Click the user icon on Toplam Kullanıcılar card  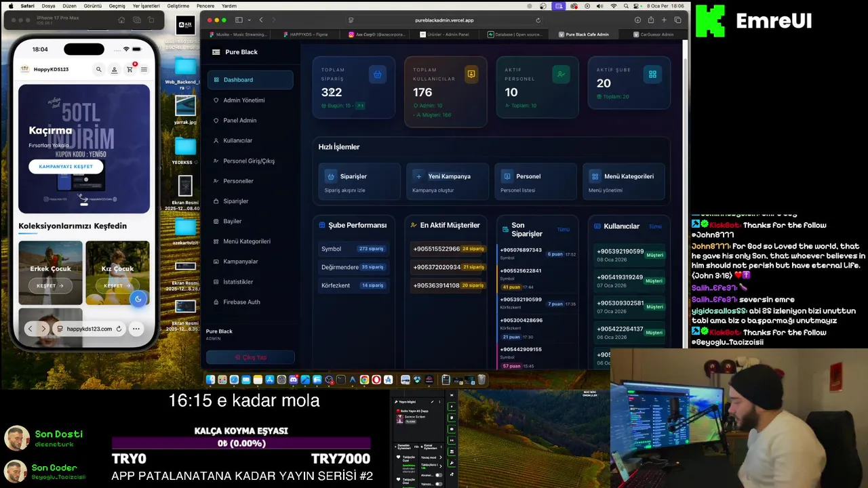click(x=471, y=75)
